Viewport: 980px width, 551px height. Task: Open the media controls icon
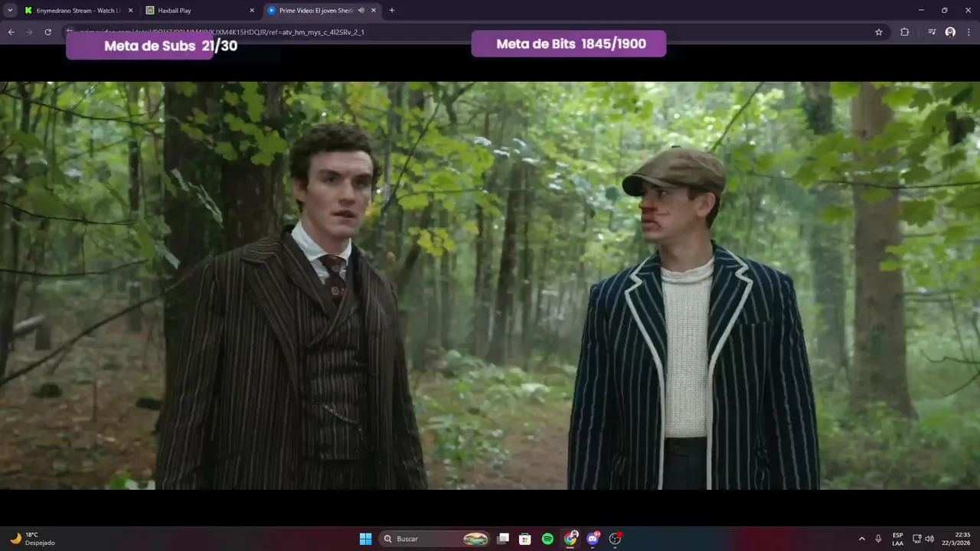932,32
